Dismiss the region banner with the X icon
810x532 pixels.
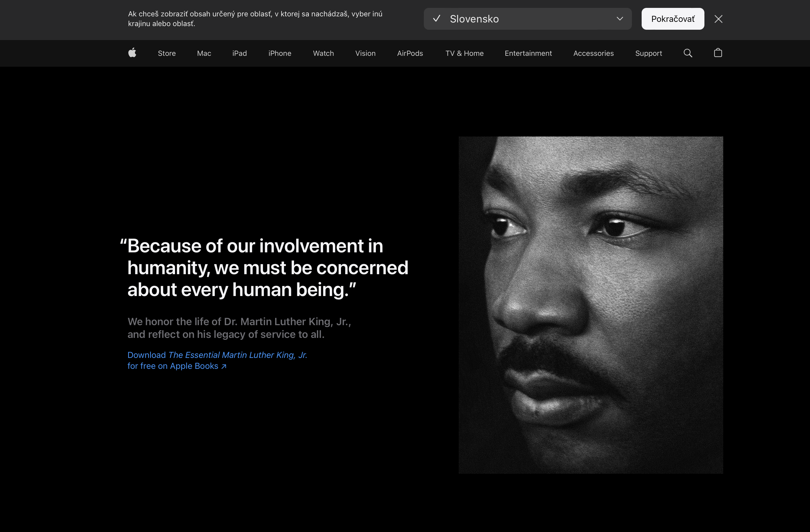[x=718, y=19]
